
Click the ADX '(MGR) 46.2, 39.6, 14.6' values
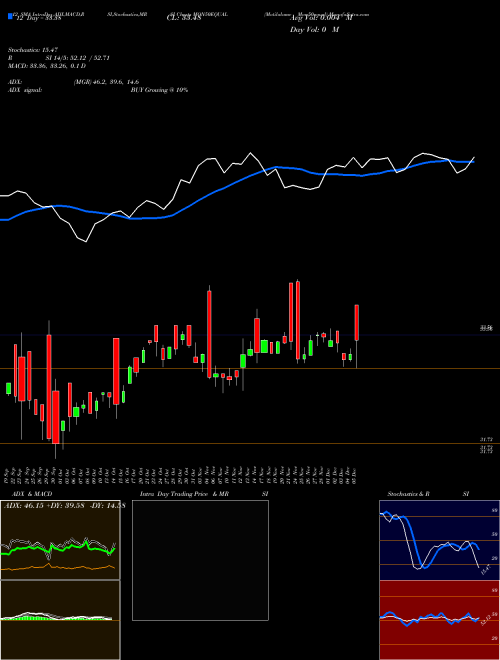point(106,82)
